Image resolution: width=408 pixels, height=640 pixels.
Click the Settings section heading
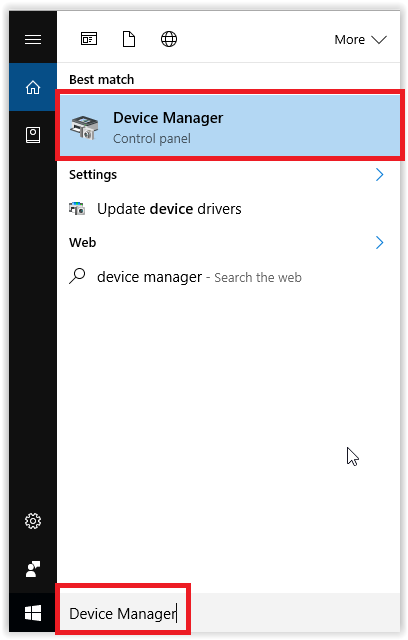93,175
